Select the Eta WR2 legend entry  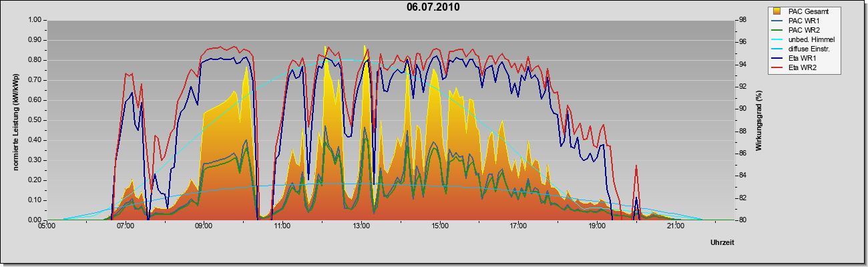pos(803,67)
